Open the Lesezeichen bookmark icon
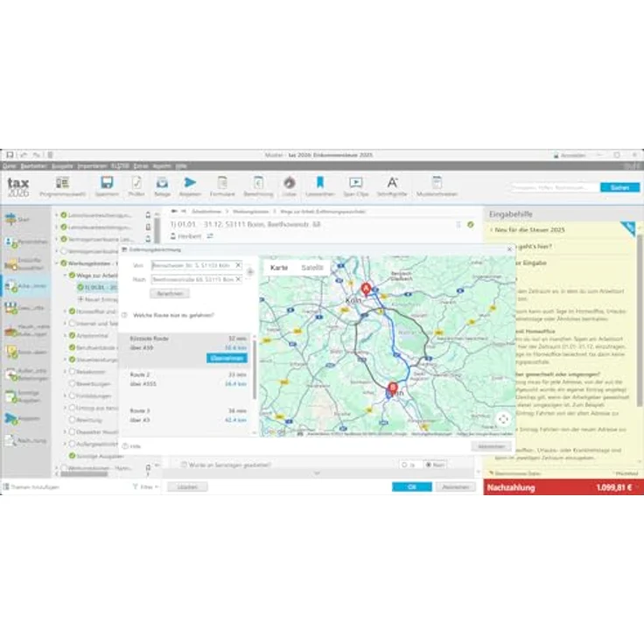The width and height of the screenshot is (644, 644). 320,182
